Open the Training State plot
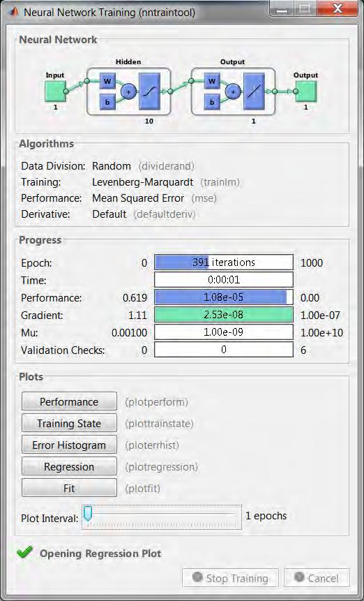 click(69, 423)
